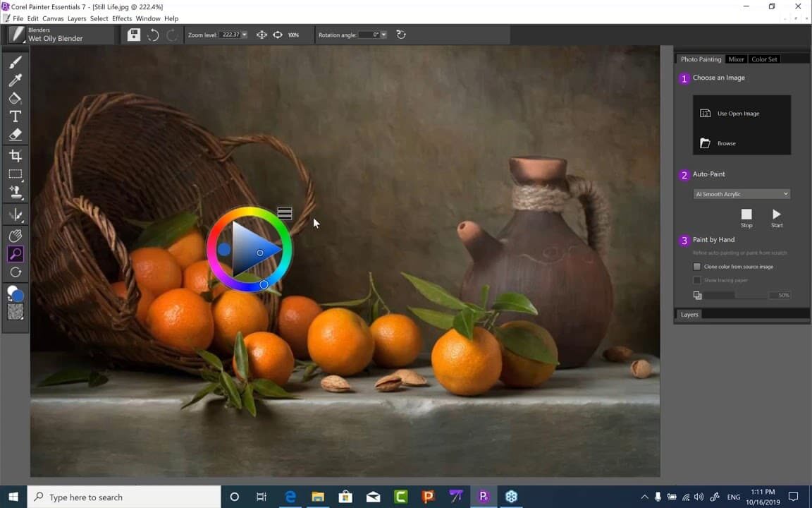This screenshot has width=812, height=508.
Task: Select the Crop tool
Action: click(16, 155)
